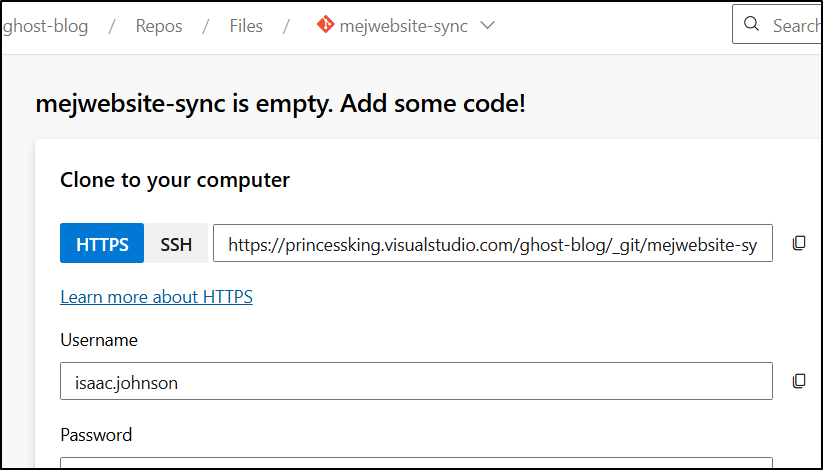Focus the Search box
The image size is (823, 470).
(777, 24)
